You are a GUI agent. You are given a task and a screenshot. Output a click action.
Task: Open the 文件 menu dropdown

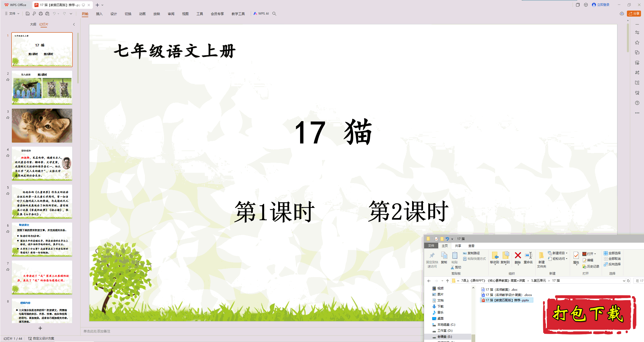tap(12, 14)
